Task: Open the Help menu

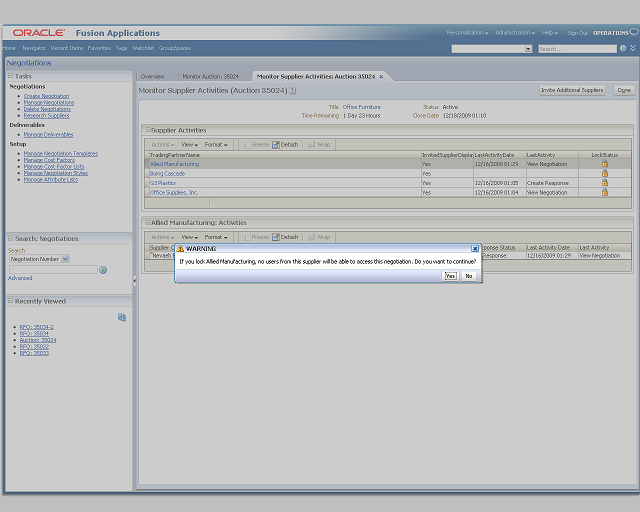Action: (549, 33)
